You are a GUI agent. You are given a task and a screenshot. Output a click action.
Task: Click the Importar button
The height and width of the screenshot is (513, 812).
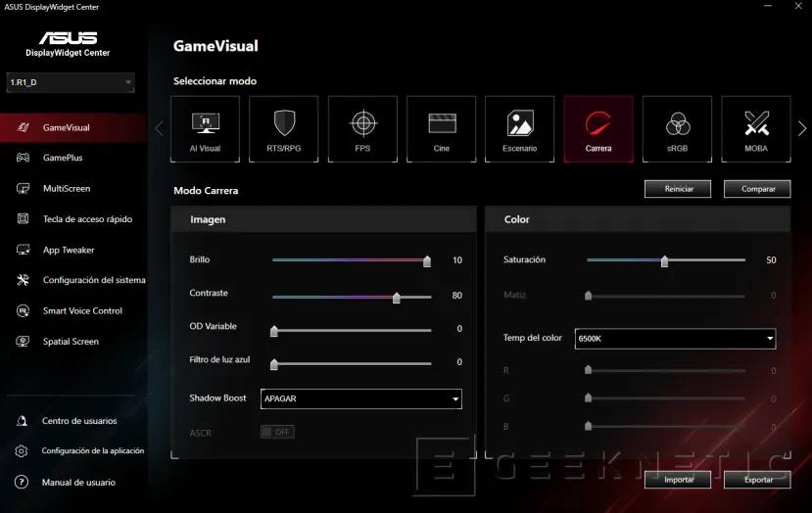[x=678, y=480]
